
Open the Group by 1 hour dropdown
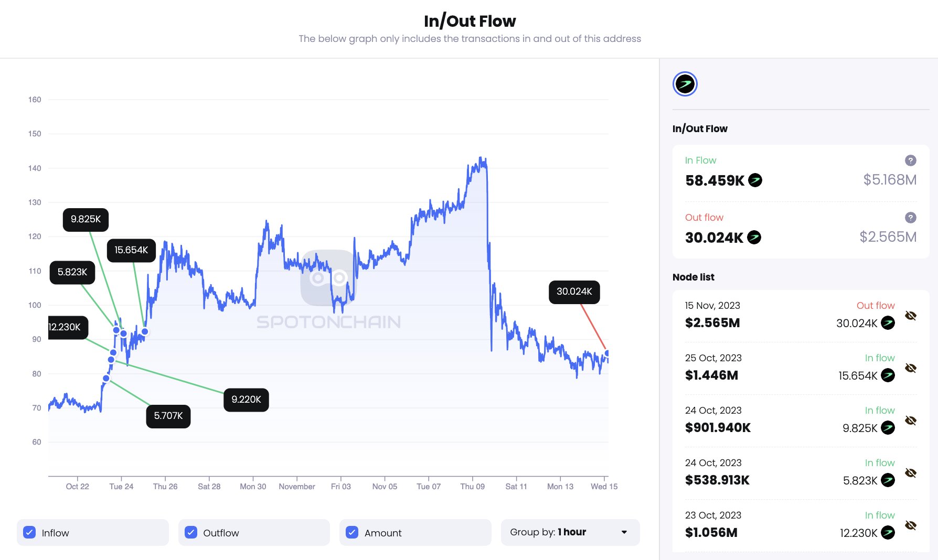click(570, 532)
